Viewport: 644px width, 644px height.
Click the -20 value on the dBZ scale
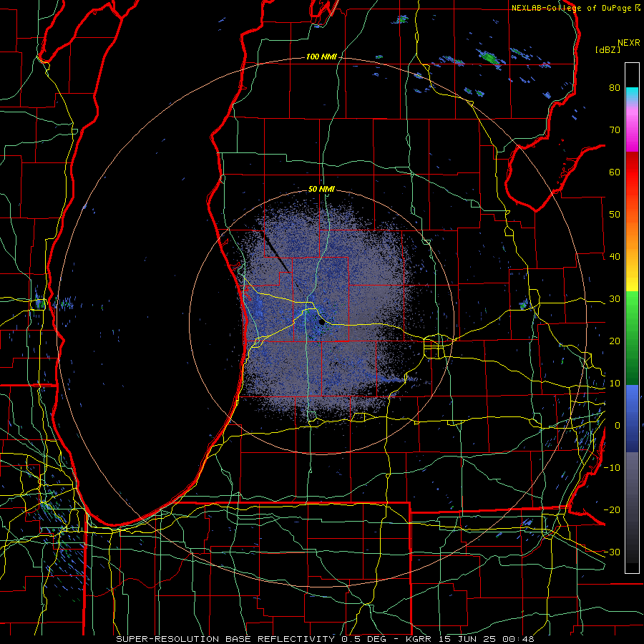612,510
